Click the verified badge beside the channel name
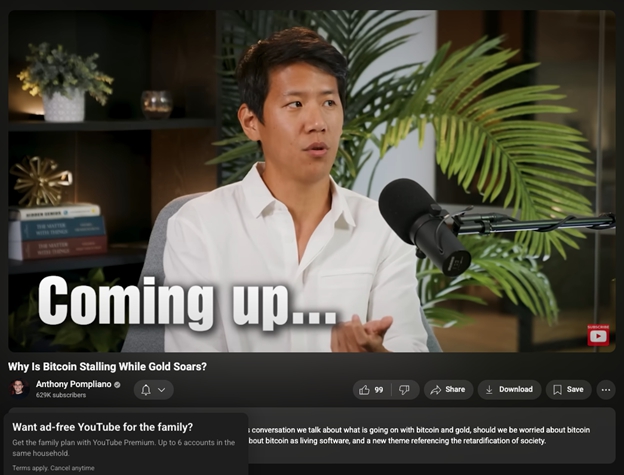 click(x=117, y=384)
